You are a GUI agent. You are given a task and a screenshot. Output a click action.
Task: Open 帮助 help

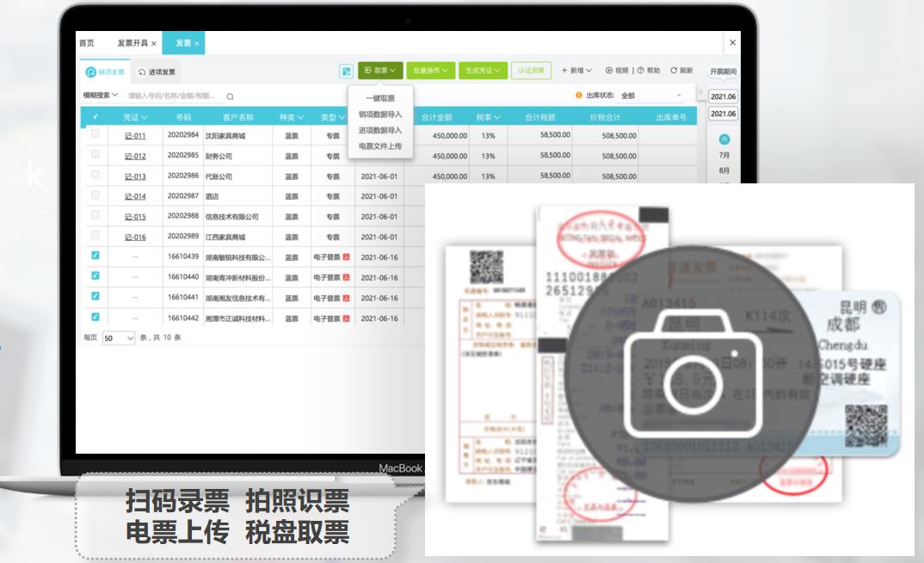click(650, 71)
